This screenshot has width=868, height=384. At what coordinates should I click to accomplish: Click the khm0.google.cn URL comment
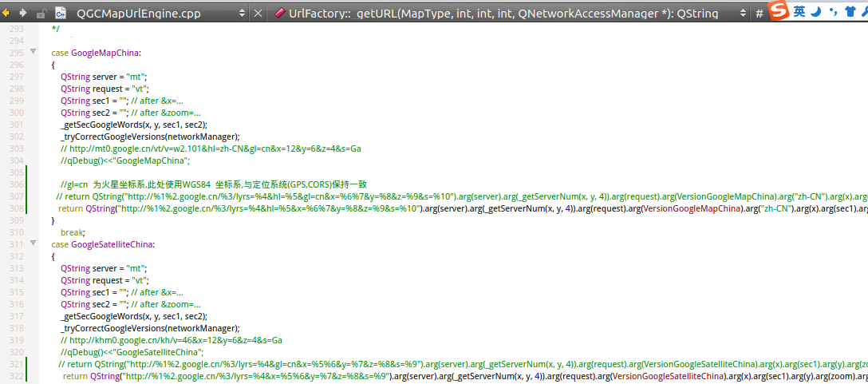(172, 339)
